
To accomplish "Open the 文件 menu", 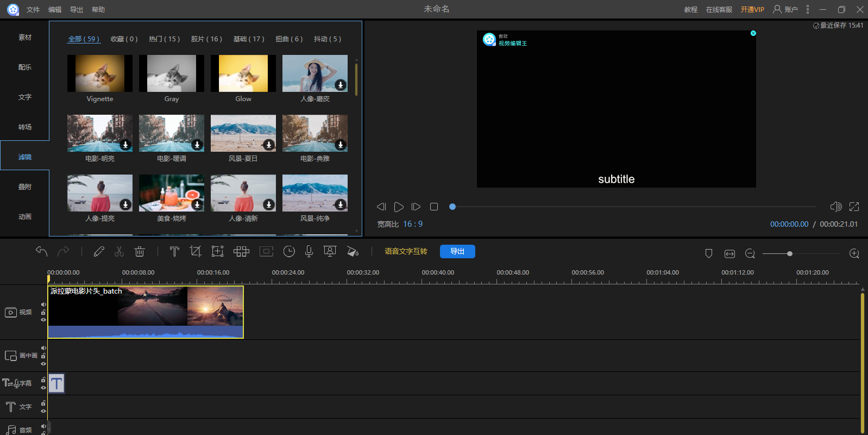I will [x=33, y=10].
